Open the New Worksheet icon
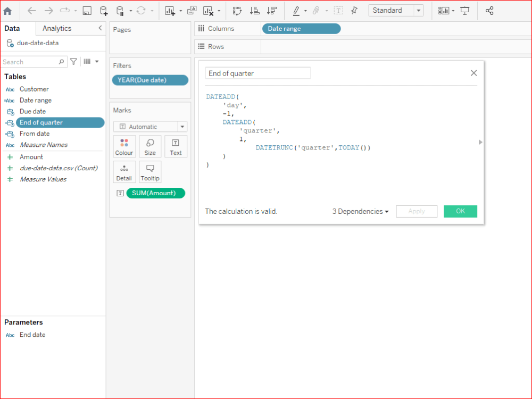532x399 pixels. [168, 10]
